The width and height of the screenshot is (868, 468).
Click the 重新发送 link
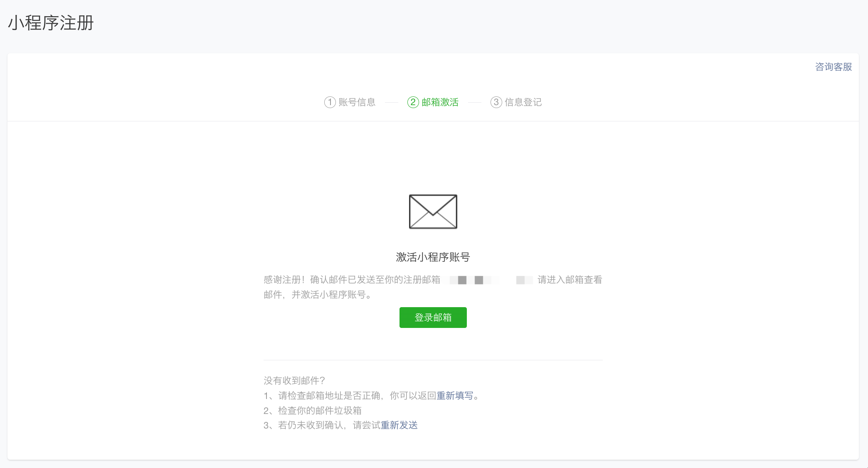tap(399, 425)
